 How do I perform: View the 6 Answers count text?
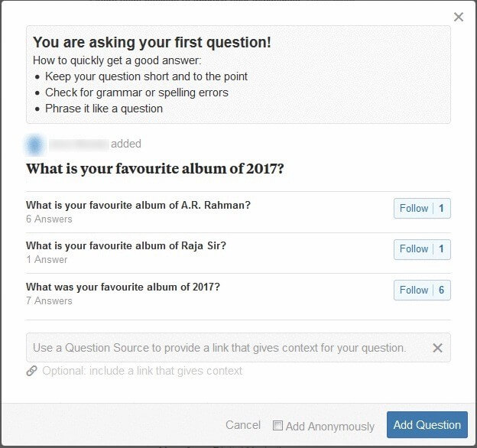49,219
